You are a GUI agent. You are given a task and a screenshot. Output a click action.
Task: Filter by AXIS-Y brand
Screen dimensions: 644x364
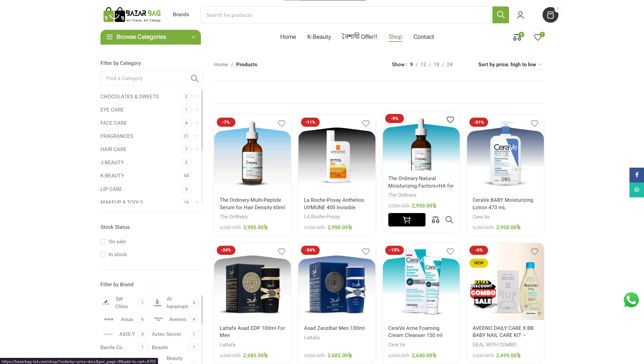127,334
